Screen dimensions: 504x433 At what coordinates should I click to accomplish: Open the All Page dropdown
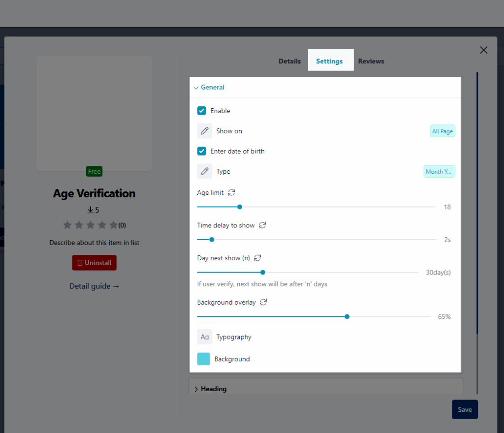(x=442, y=131)
